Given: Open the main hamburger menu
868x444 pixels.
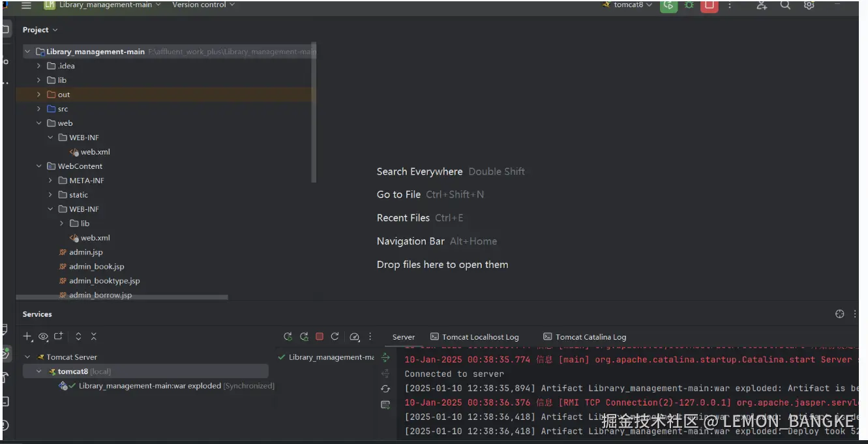Looking at the screenshot, I should coord(26,5).
